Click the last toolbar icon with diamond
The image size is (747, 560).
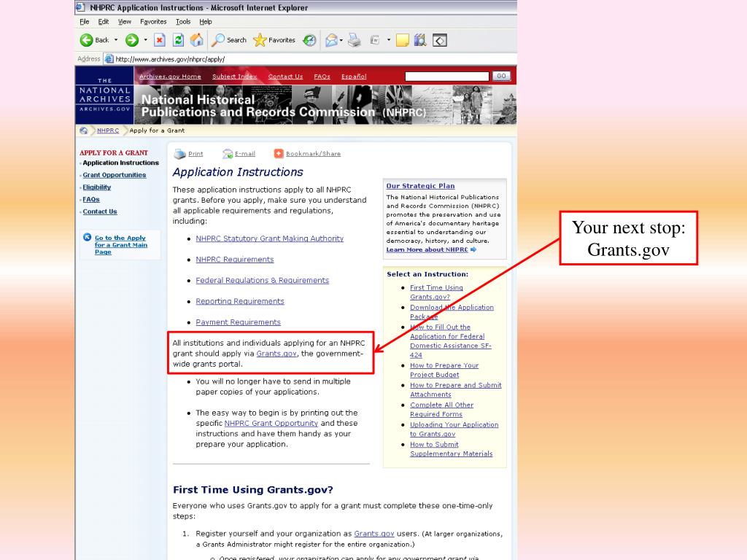coord(440,41)
